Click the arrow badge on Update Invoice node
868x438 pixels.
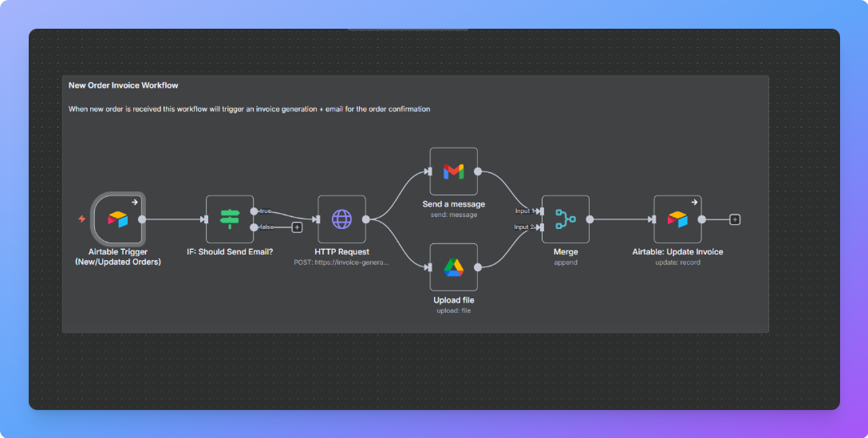click(694, 202)
